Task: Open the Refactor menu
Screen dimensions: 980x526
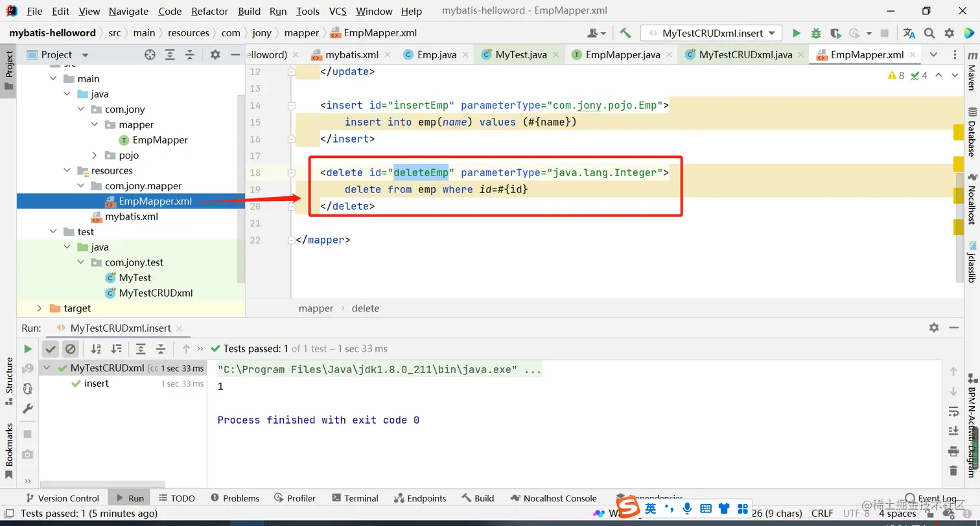Action: [x=209, y=11]
